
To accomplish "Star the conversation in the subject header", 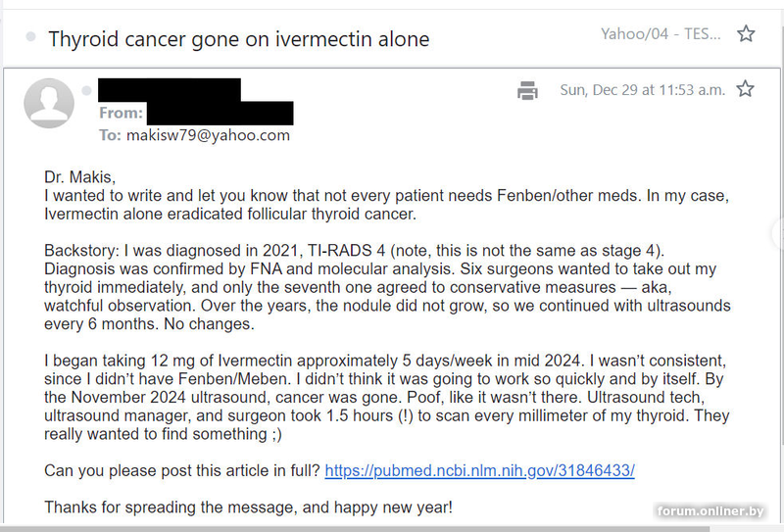I will (746, 33).
